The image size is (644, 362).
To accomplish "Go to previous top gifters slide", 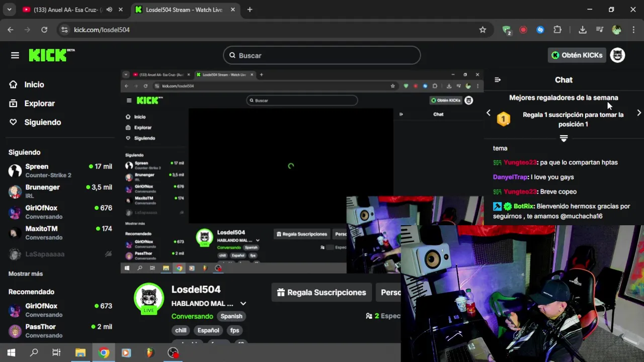I will (x=488, y=113).
